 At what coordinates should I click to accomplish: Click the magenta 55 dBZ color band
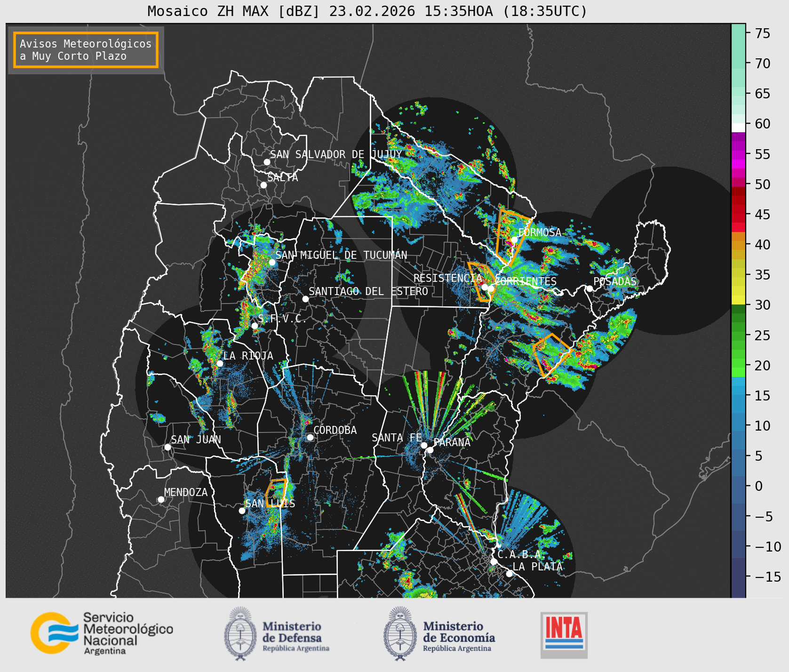click(x=738, y=154)
